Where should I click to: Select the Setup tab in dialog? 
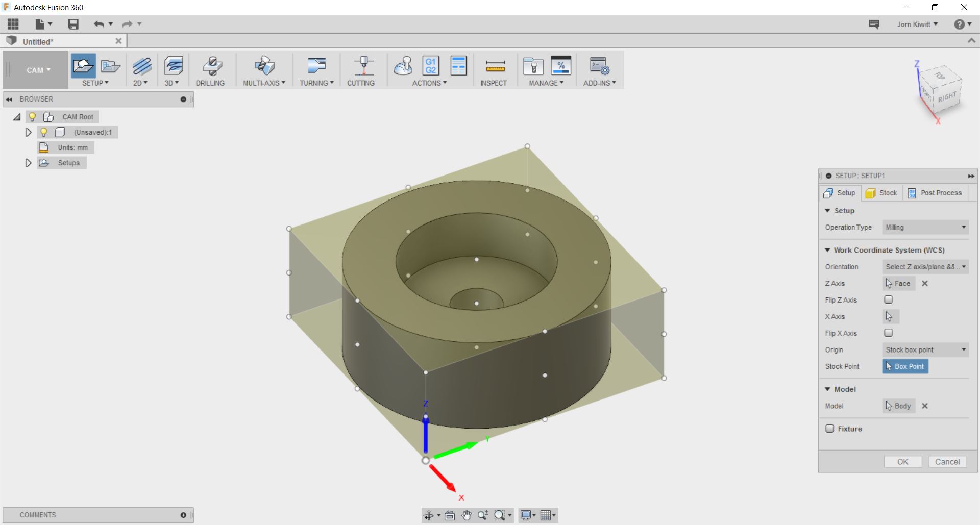click(x=840, y=193)
